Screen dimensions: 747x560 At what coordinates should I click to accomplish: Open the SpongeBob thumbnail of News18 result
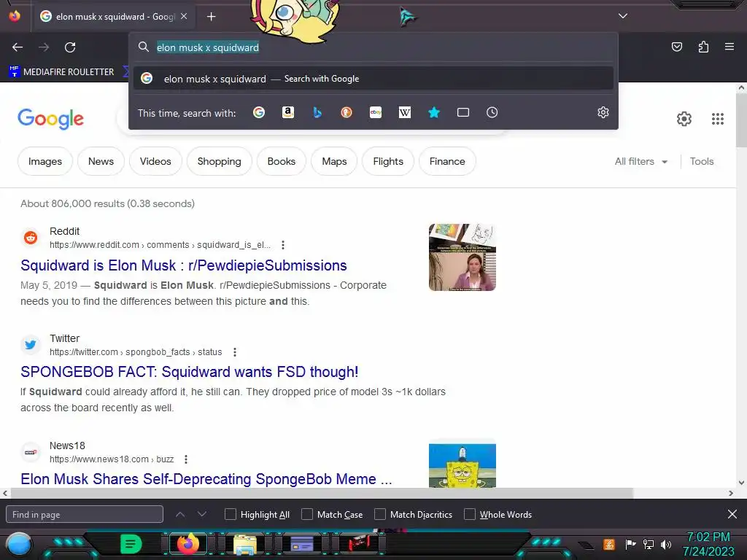462,465
